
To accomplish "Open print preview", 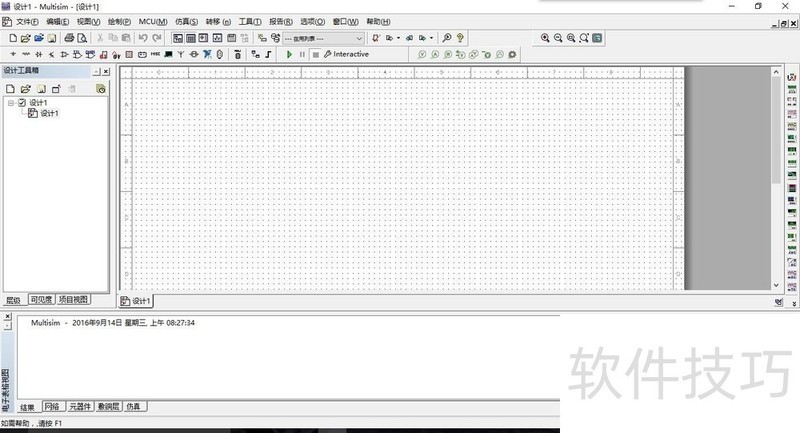I will 82,38.
